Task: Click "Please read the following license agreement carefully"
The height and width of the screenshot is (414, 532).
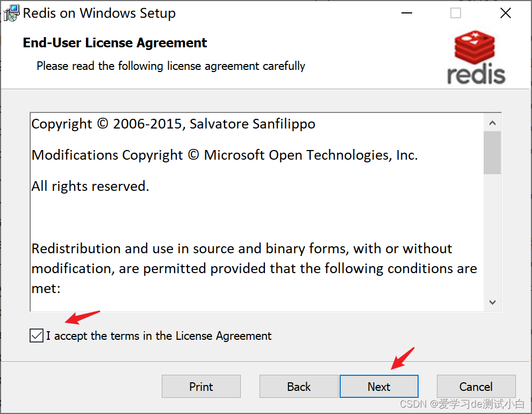Action: 171,66
